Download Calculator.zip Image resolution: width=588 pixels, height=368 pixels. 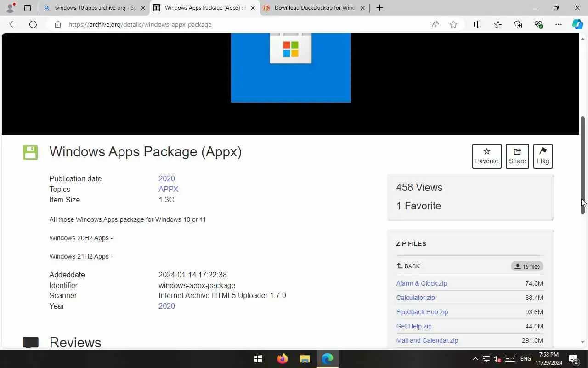pos(415,298)
